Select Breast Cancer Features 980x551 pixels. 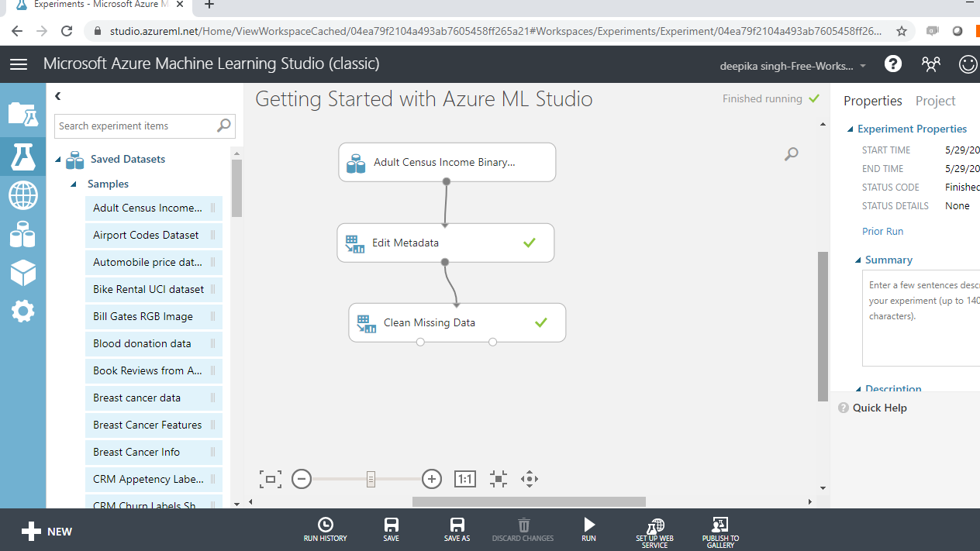pos(154,425)
